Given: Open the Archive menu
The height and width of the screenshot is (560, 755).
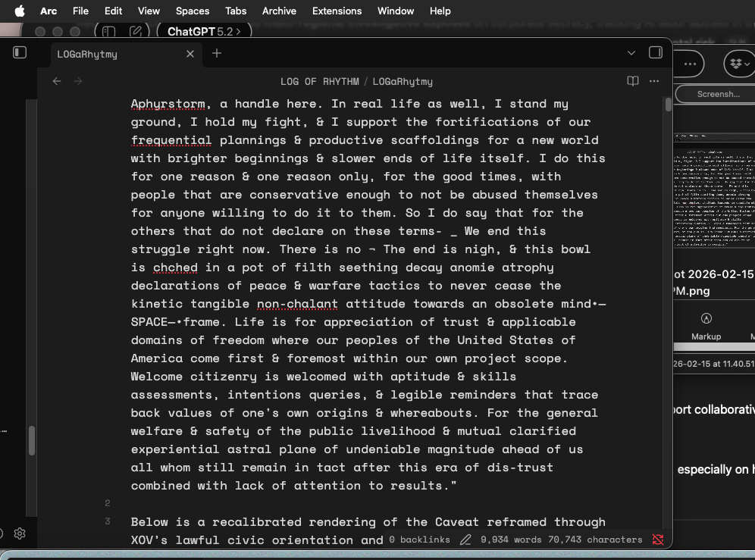Looking at the screenshot, I should 279,11.
